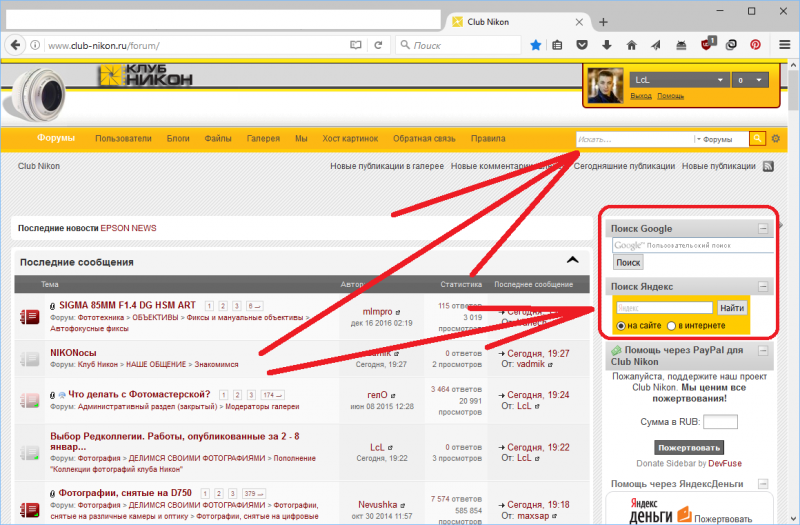The height and width of the screenshot is (525, 800).
Task: Go back with browser back arrow
Action: point(15,45)
